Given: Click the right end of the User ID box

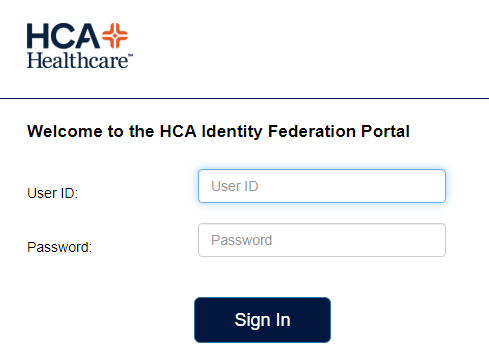Looking at the screenshot, I should 437,186.
